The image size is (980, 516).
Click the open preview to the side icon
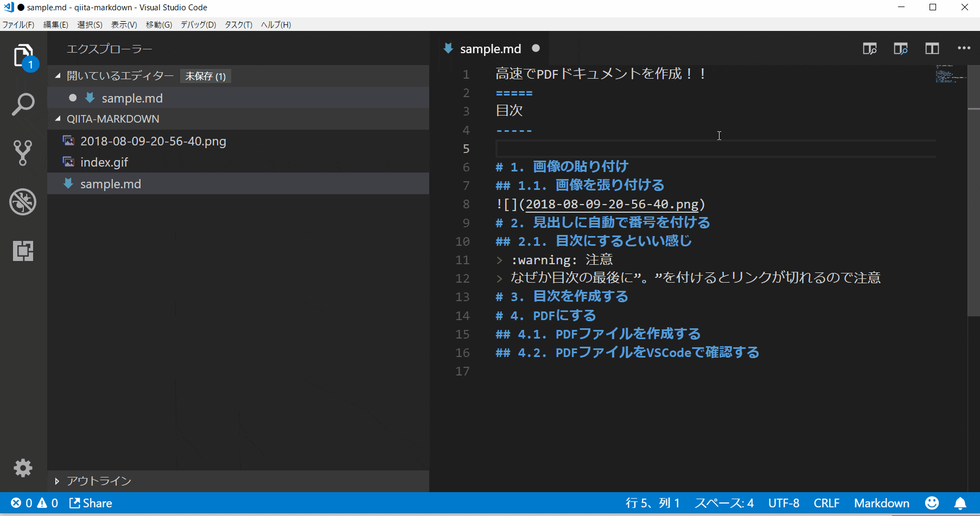click(x=901, y=49)
